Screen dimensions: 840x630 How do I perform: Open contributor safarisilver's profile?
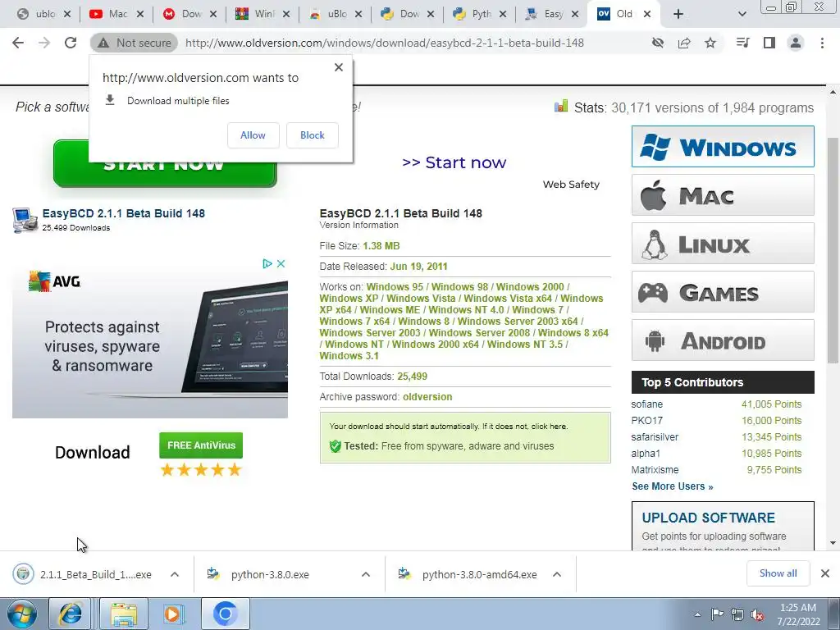655,437
